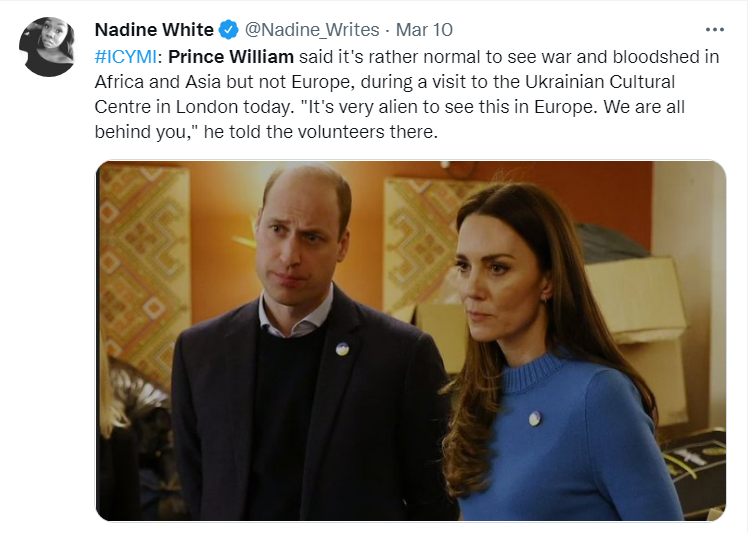Click the blue verified badge next to Nadine White
This screenshot has height=533, width=751.
[x=228, y=30]
